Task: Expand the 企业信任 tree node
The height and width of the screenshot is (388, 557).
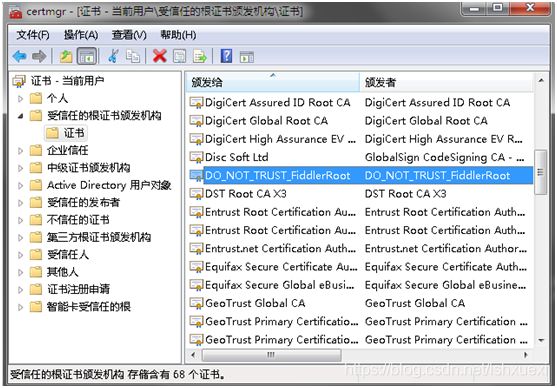Action: tap(21, 151)
